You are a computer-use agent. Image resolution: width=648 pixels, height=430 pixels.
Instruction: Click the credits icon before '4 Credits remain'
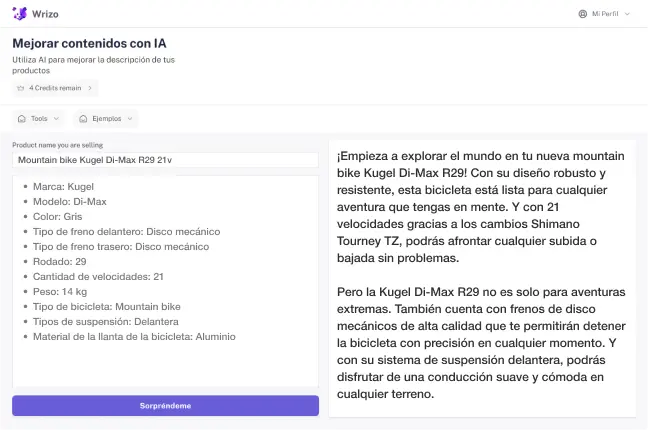(x=21, y=88)
